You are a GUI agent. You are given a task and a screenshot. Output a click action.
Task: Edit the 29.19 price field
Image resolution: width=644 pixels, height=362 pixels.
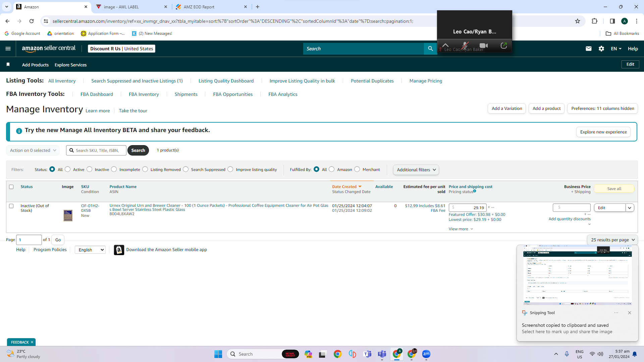(x=468, y=208)
